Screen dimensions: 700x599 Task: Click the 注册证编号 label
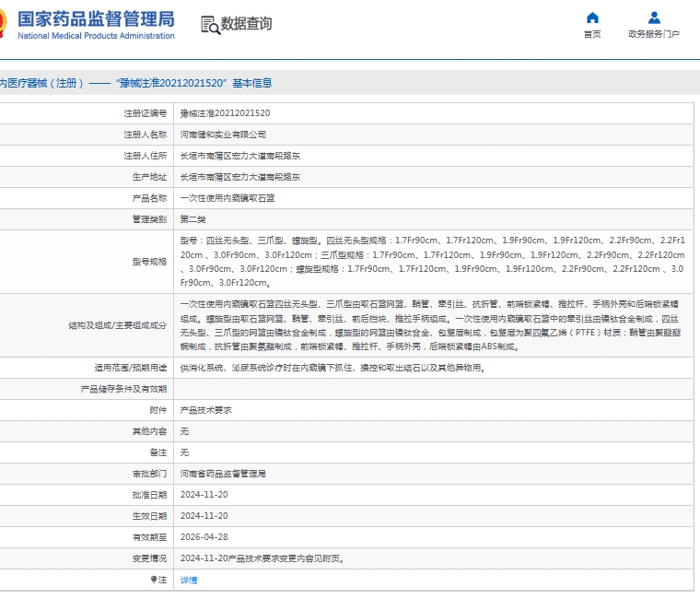[x=146, y=113]
